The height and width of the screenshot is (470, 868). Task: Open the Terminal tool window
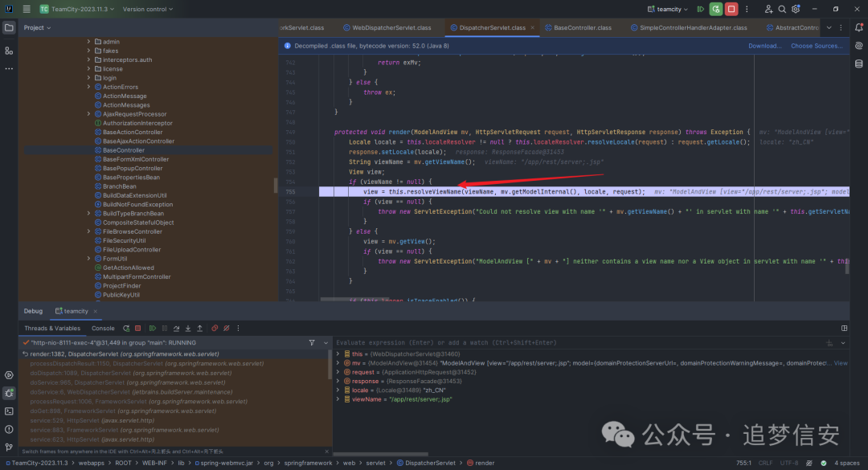pyautogui.click(x=9, y=411)
